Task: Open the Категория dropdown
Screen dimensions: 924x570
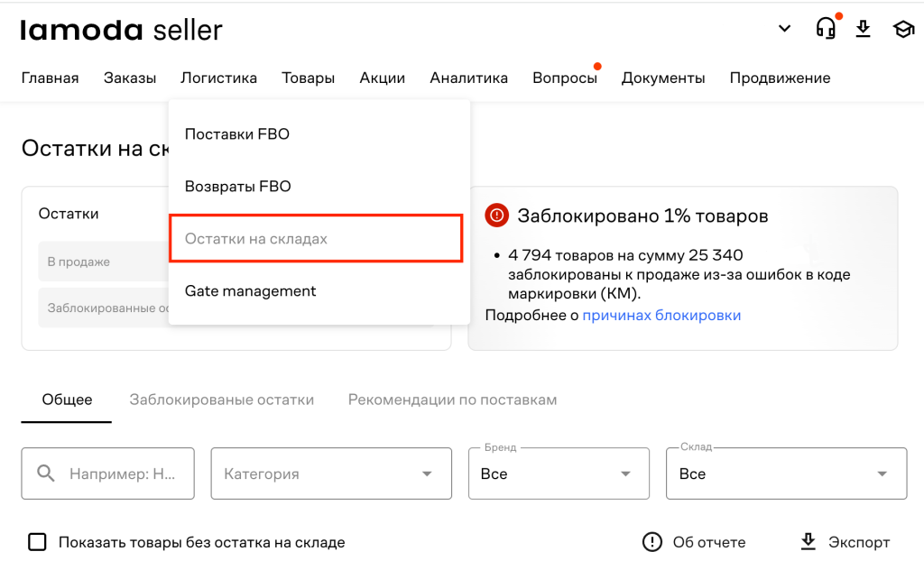Action: click(x=331, y=473)
